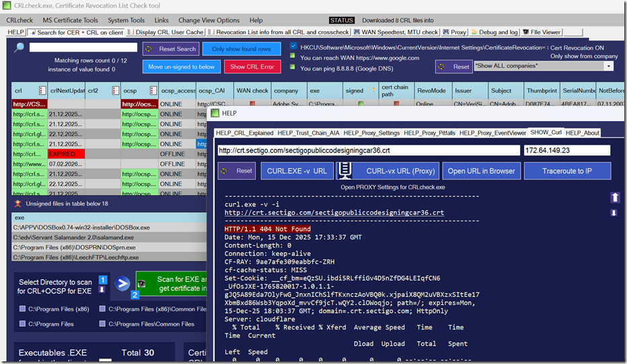Click the magnifying glass search icon
This screenshot has height=364, width=627.
[x=19, y=48]
